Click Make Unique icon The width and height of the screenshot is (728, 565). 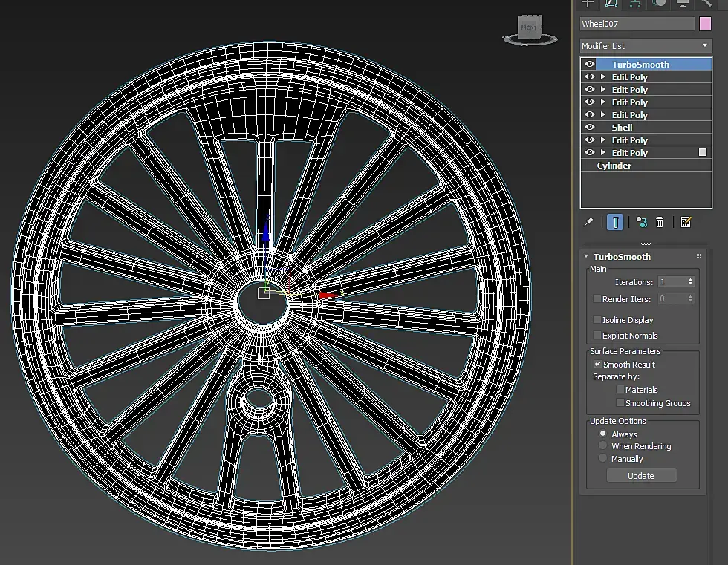point(641,222)
